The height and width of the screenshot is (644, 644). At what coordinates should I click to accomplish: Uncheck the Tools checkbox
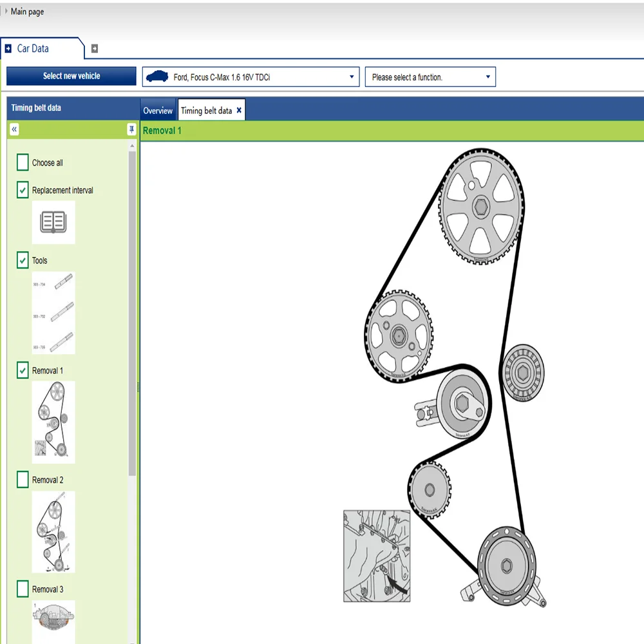tap(23, 260)
